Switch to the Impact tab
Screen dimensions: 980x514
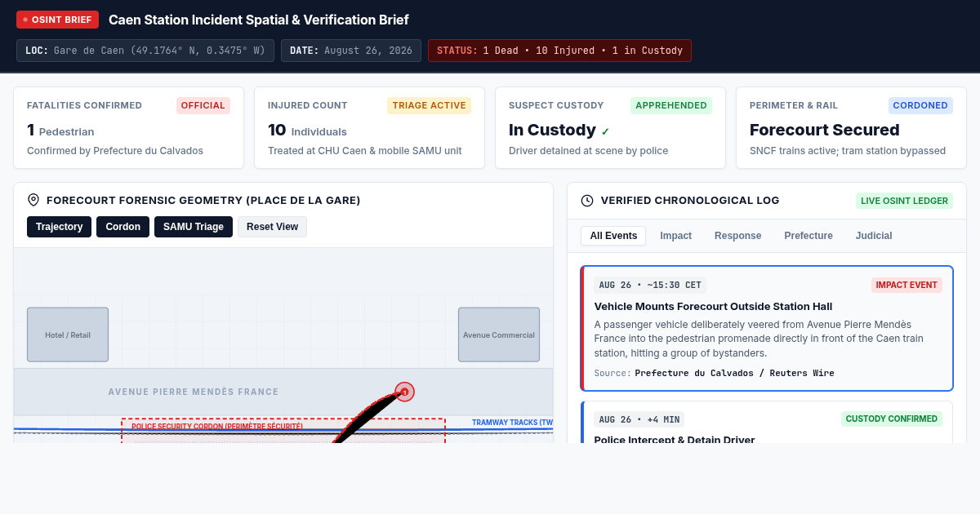(676, 236)
